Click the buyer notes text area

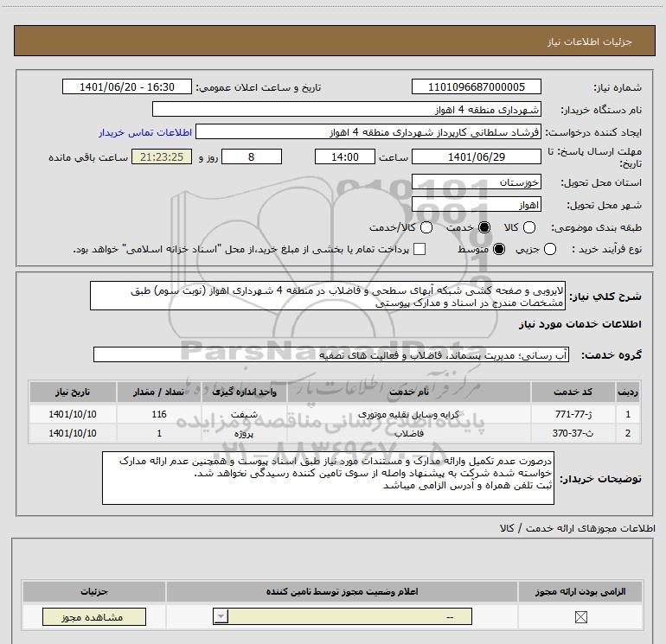point(328,478)
